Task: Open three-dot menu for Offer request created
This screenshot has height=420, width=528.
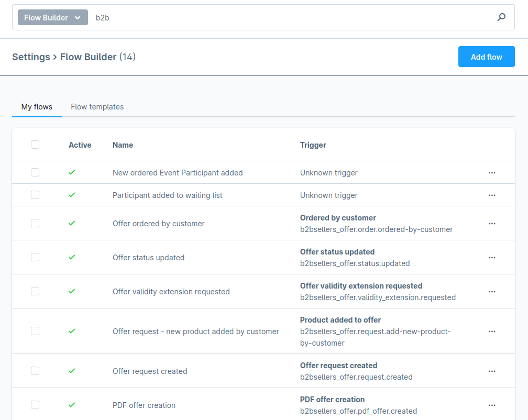Action: click(x=492, y=371)
